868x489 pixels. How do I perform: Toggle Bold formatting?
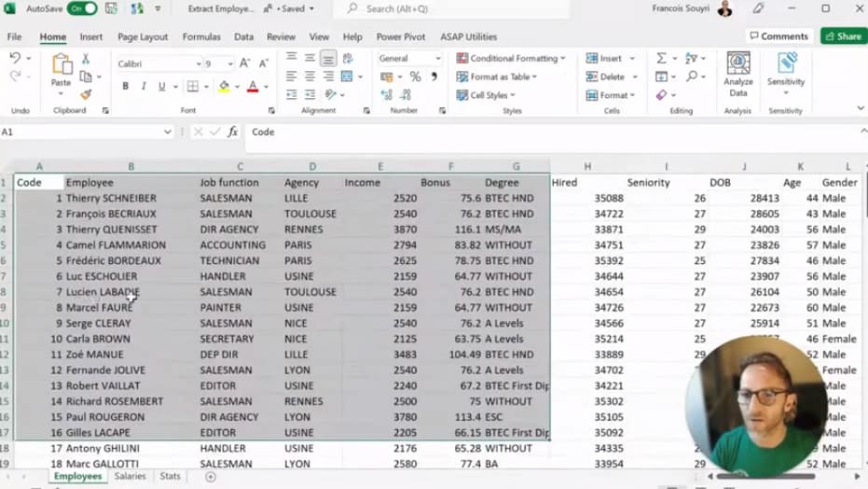(126, 87)
